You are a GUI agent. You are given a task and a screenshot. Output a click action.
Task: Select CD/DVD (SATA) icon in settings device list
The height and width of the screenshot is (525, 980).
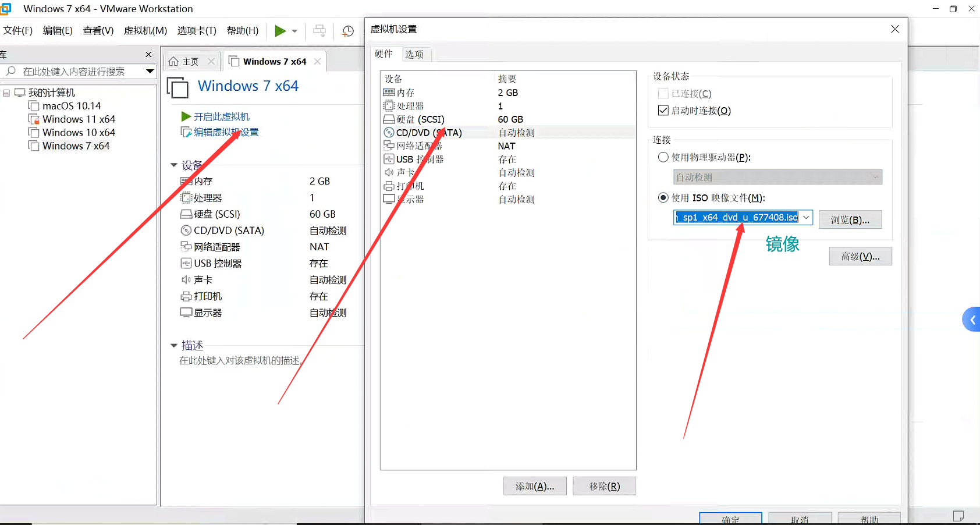point(389,133)
